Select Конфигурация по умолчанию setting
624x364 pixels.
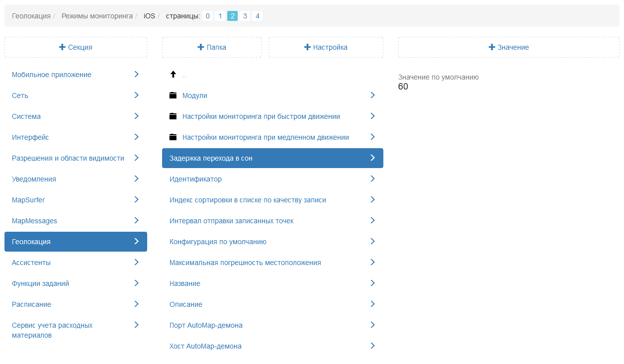click(272, 242)
